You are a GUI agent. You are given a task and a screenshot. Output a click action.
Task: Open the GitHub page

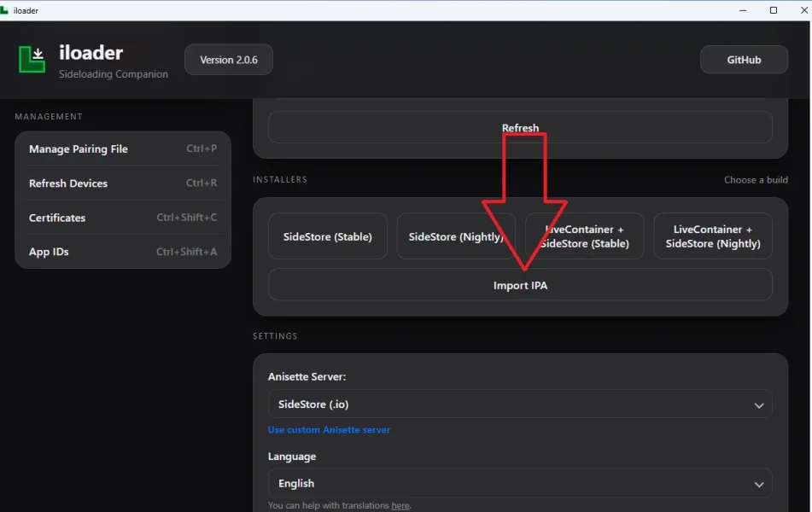pos(744,59)
